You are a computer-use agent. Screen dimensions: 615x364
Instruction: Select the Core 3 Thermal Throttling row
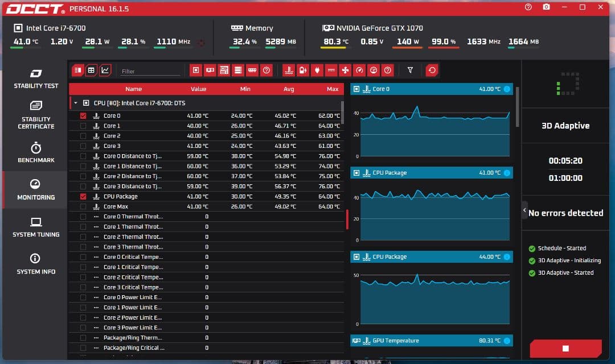point(206,247)
